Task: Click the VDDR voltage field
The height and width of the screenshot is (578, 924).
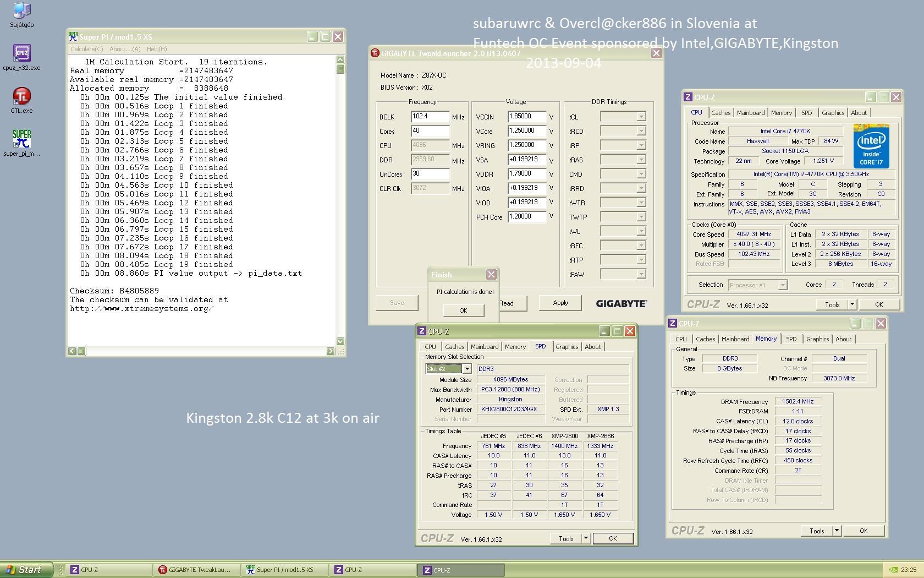Action: (527, 174)
